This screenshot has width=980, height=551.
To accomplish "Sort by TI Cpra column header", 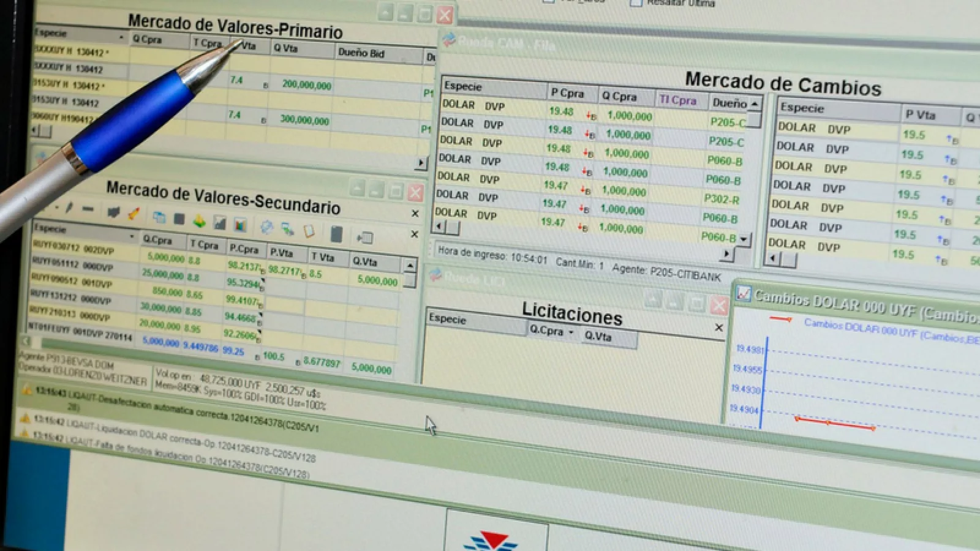I will tap(677, 100).
